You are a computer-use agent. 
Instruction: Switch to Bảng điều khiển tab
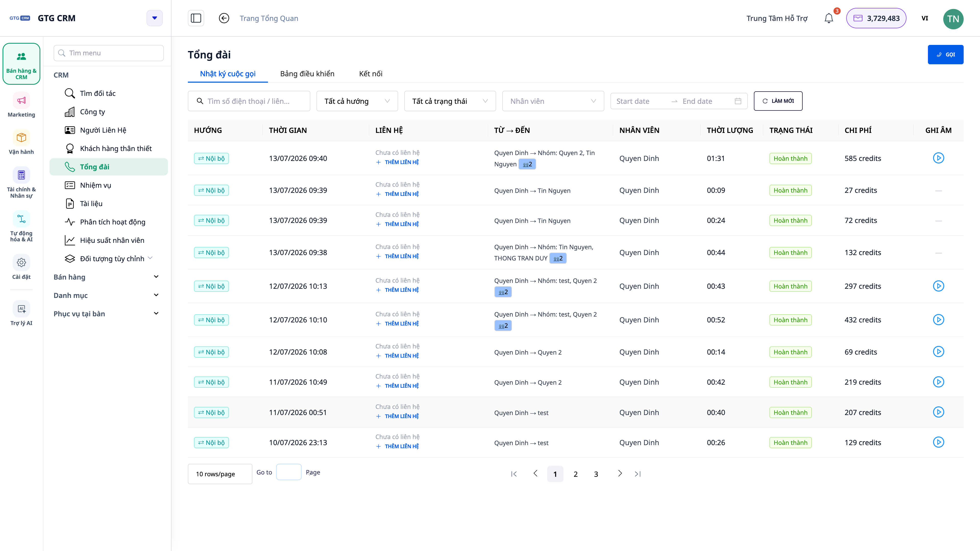click(x=307, y=74)
